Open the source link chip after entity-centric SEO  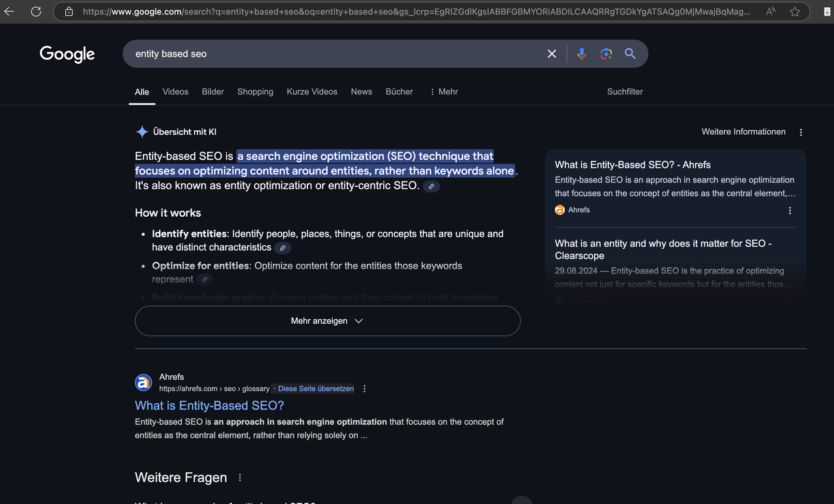click(431, 186)
